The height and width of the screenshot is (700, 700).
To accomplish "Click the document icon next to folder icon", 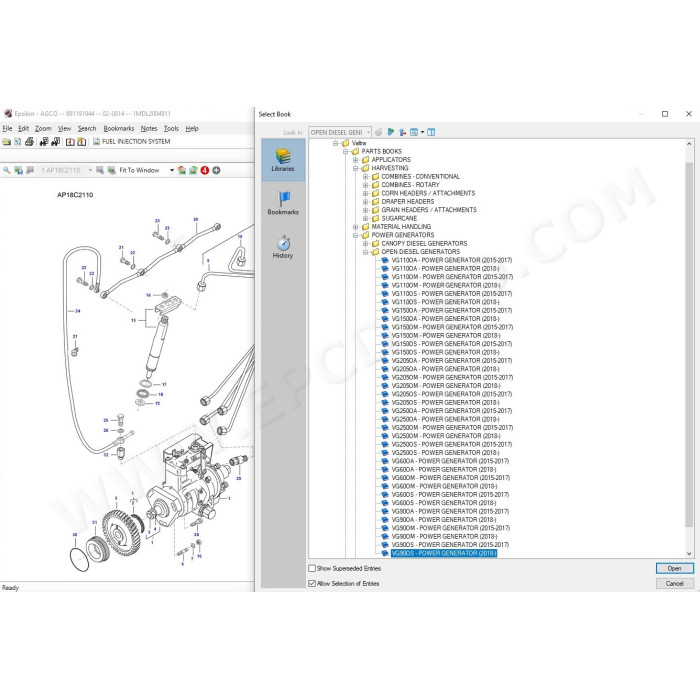I will coord(18,142).
